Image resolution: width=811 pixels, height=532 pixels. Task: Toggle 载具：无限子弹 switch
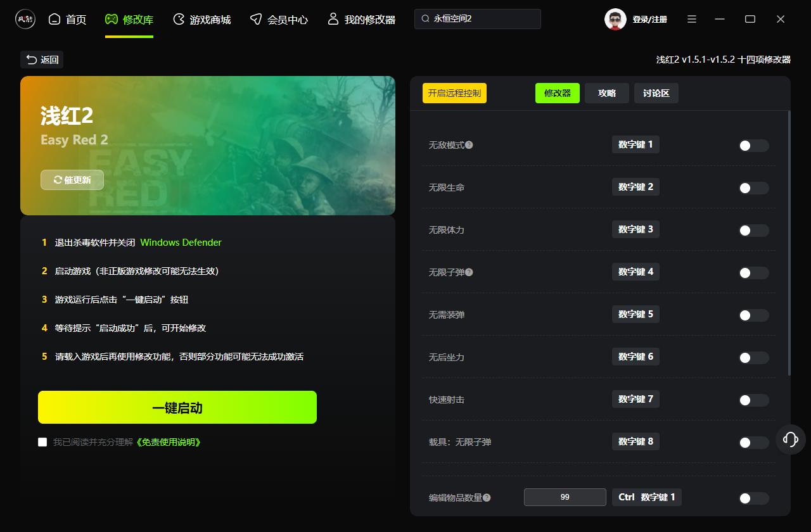[x=754, y=443]
